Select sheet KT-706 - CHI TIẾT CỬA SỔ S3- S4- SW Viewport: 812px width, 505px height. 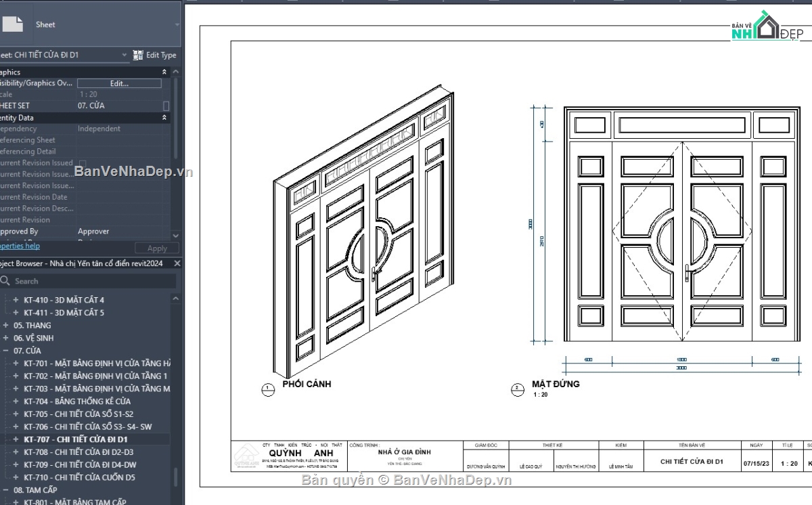click(88, 427)
